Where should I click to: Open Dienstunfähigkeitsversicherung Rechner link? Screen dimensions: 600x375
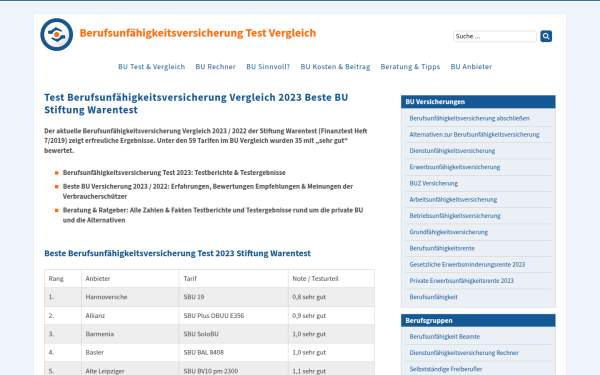(x=464, y=353)
